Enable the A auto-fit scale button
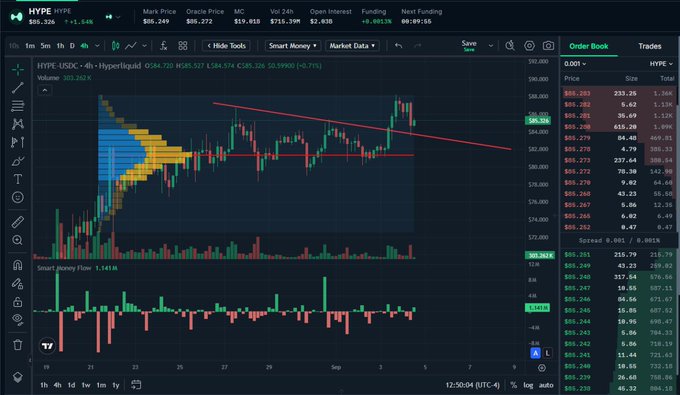This screenshot has width=680, height=395. point(535,353)
